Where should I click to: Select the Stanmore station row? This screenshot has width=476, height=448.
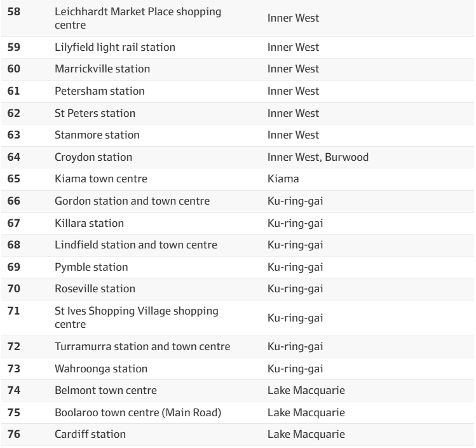97,135
